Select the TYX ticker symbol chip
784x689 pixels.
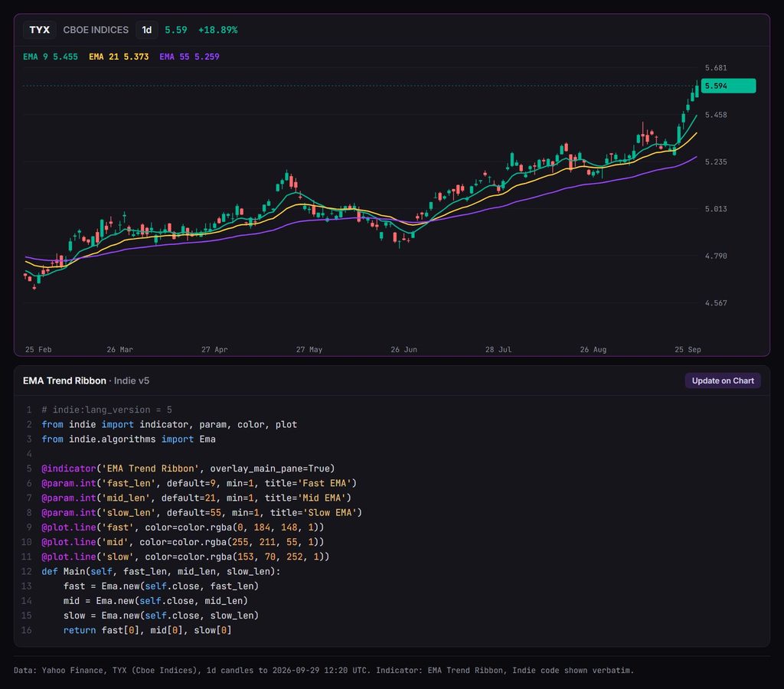pyautogui.click(x=40, y=30)
